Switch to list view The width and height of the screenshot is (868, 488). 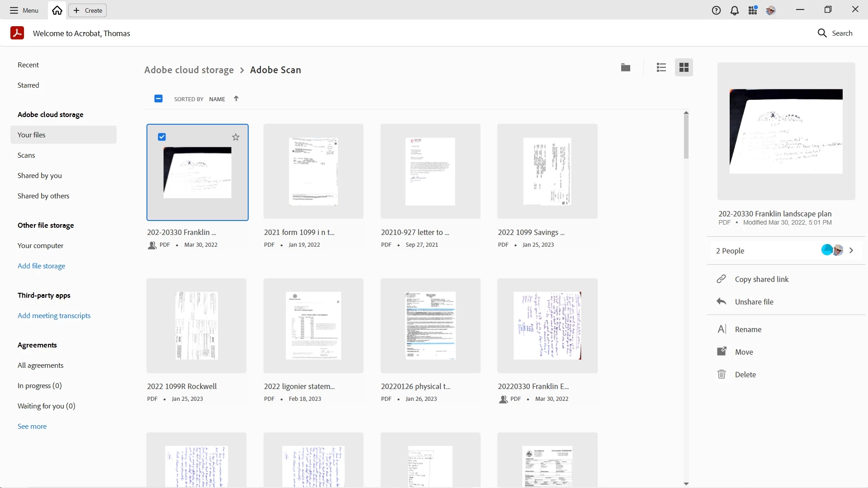click(x=661, y=68)
